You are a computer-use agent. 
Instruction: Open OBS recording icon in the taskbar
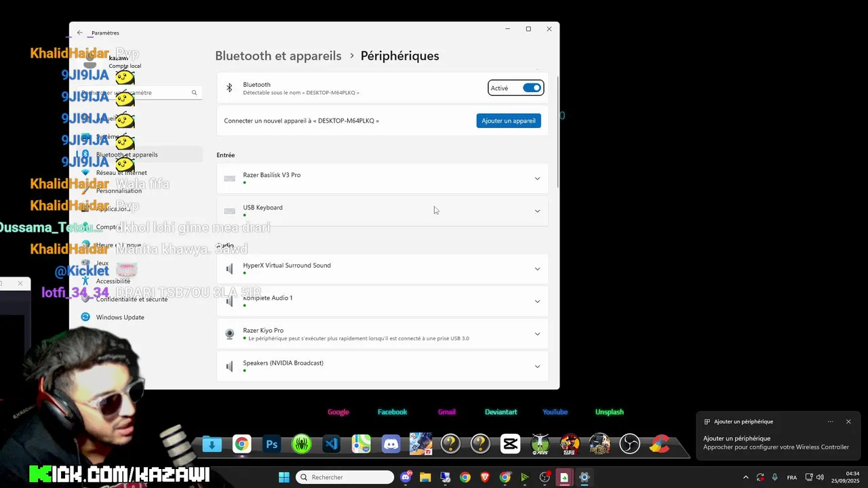545,477
